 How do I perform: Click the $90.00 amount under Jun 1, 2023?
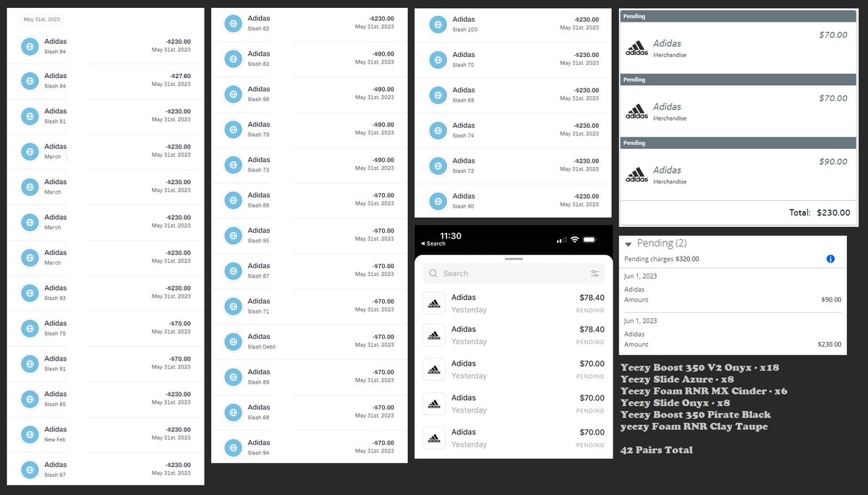point(831,300)
